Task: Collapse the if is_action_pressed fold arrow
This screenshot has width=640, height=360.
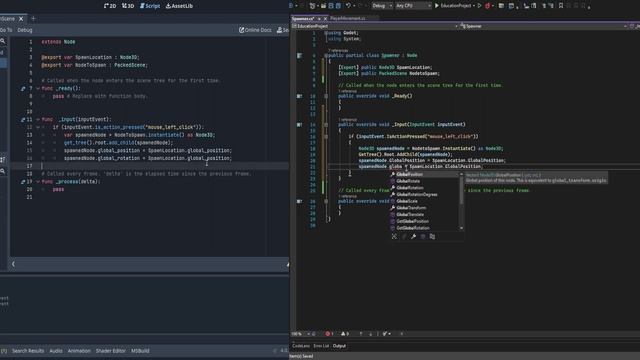Action: click(x=38, y=127)
